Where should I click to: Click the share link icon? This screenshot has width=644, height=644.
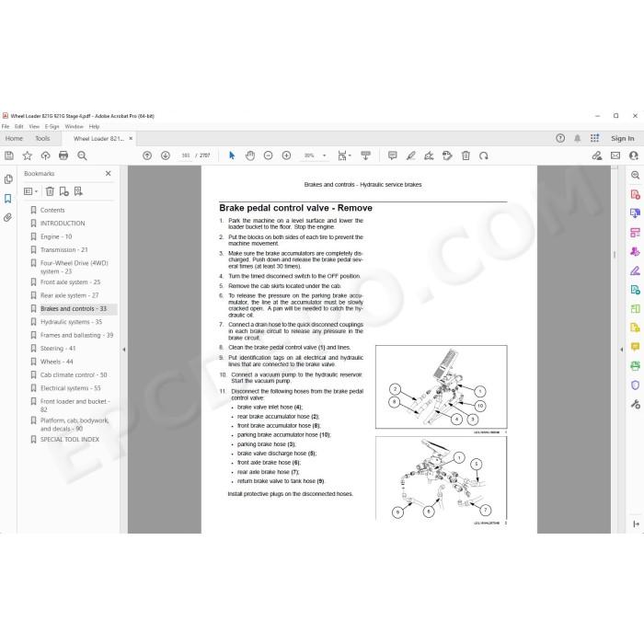pos(597,155)
